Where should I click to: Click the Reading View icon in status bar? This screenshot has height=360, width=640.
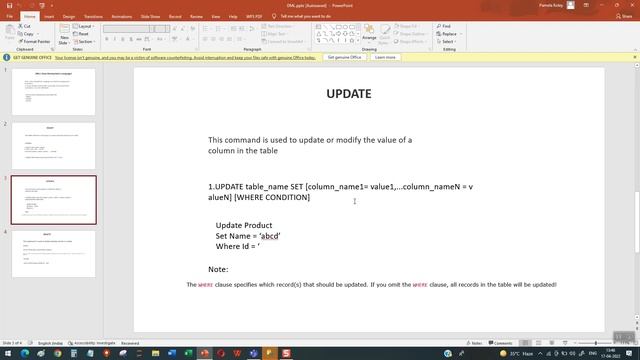click(x=552, y=343)
